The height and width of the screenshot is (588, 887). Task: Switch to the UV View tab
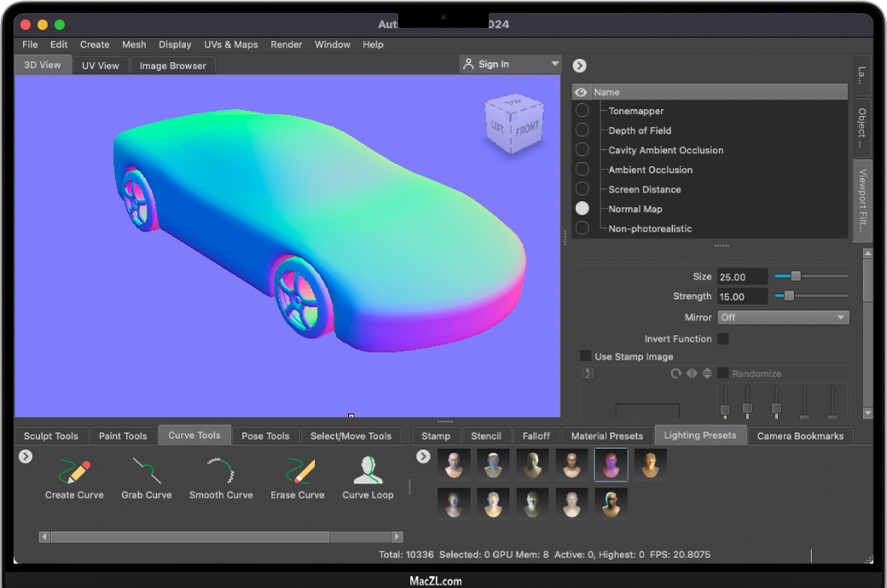[101, 66]
